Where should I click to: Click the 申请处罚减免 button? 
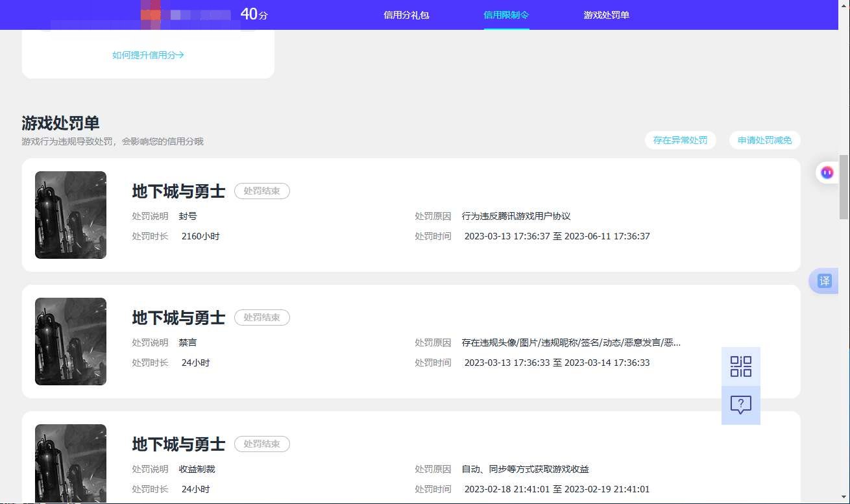point(764,140)
